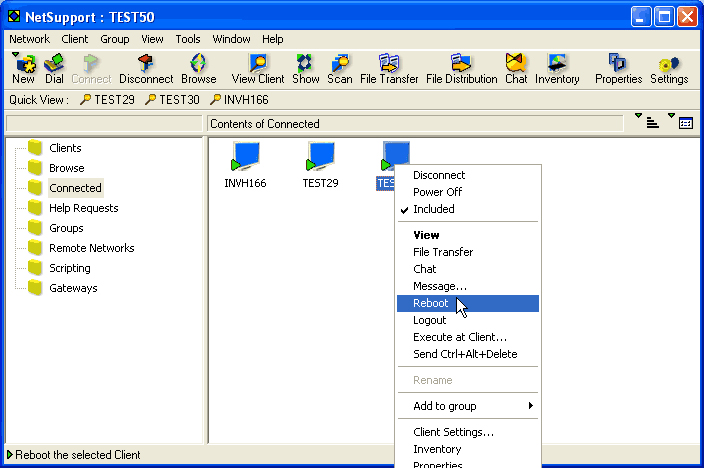
Task: Open the Dial tool in toolbar
Action: (54, 68)
